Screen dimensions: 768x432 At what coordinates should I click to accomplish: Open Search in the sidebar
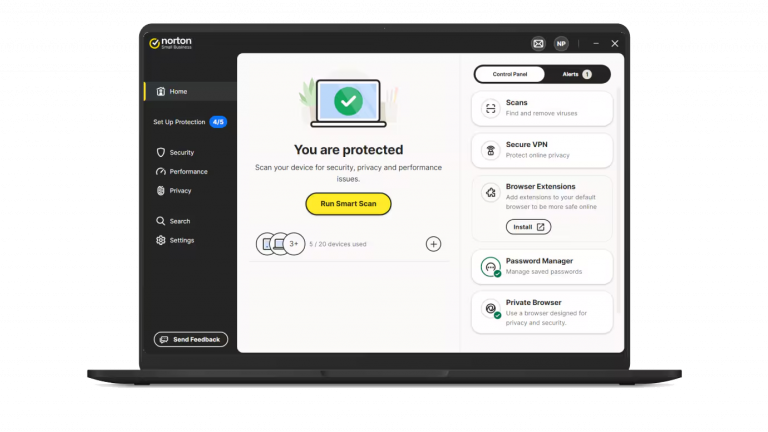pos(179,221)
